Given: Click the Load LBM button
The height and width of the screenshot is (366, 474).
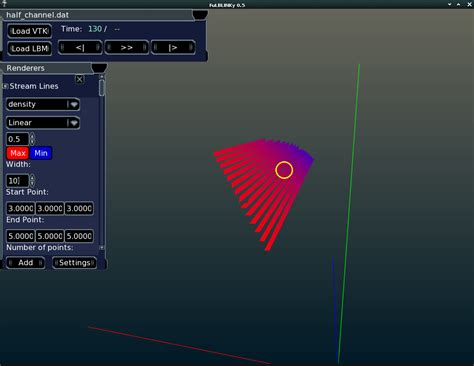Looking at the screenshot, I should (30, 49).
